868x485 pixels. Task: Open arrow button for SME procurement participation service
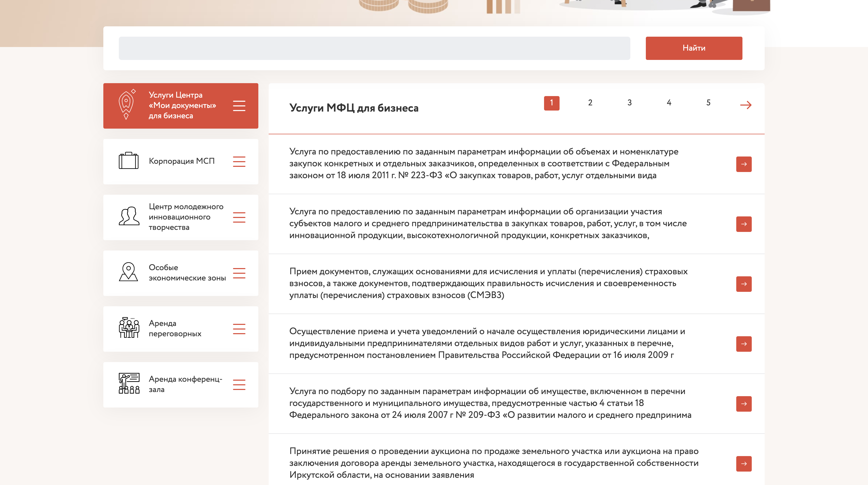click(x=744, y=224)
